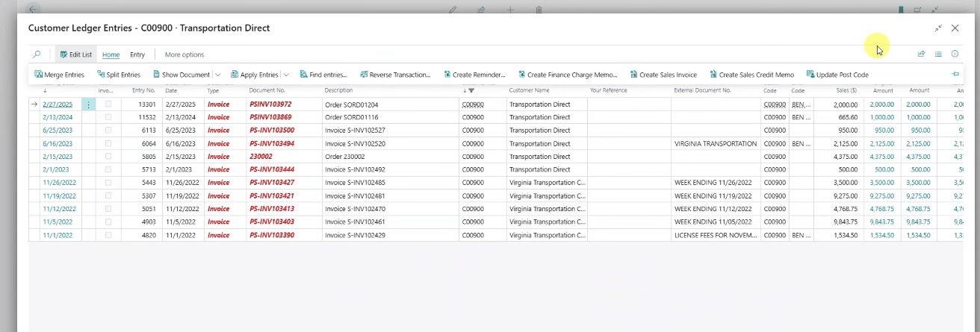980x332 pixels.
Task: Click Create Finance Charge Memo action
Action: click(568, 75)
